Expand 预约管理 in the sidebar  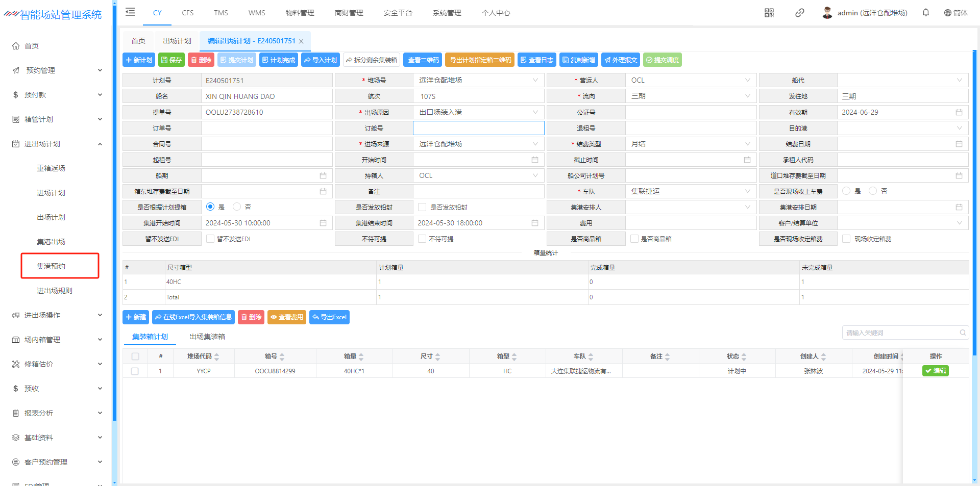[56, 70]
